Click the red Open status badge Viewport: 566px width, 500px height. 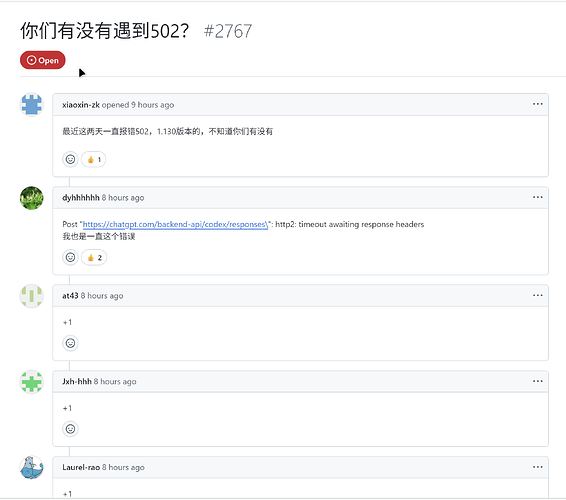pyautogui.click(x=43, y=60)
